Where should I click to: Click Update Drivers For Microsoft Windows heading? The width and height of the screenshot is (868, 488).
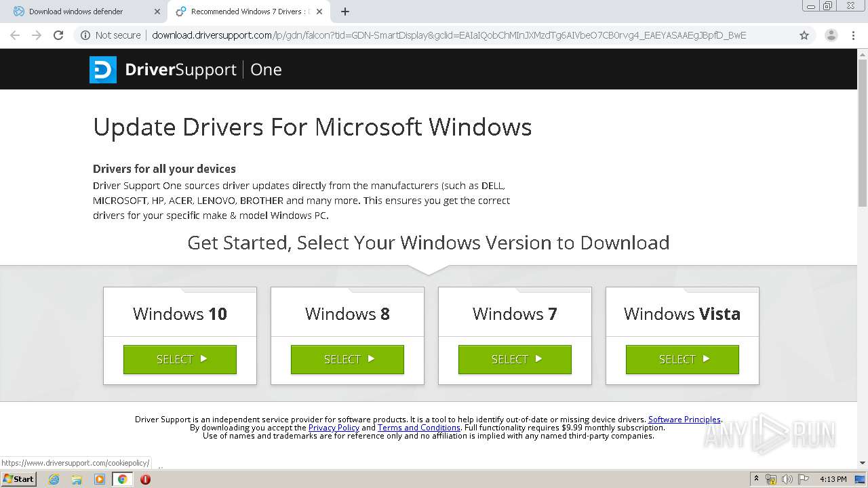coord(313,127)
